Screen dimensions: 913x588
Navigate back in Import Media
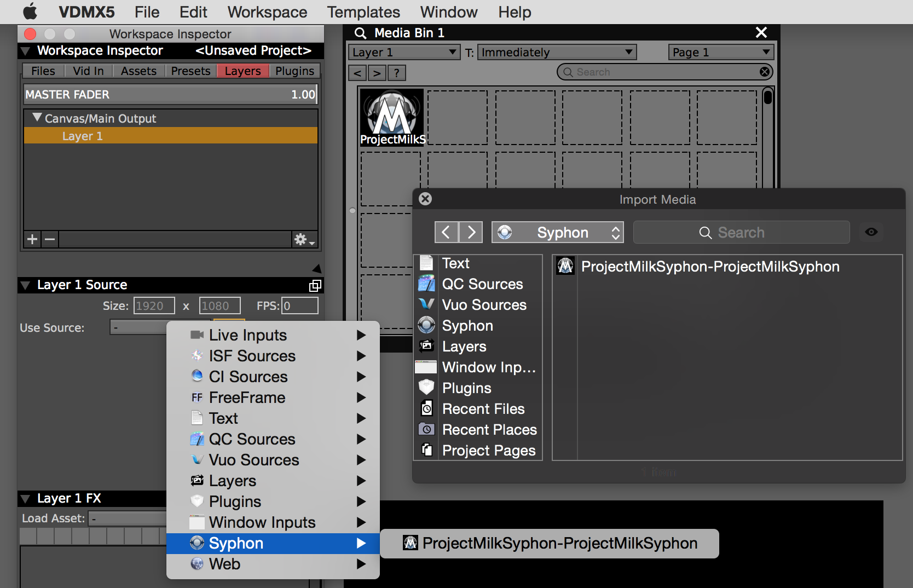(447, 232)
